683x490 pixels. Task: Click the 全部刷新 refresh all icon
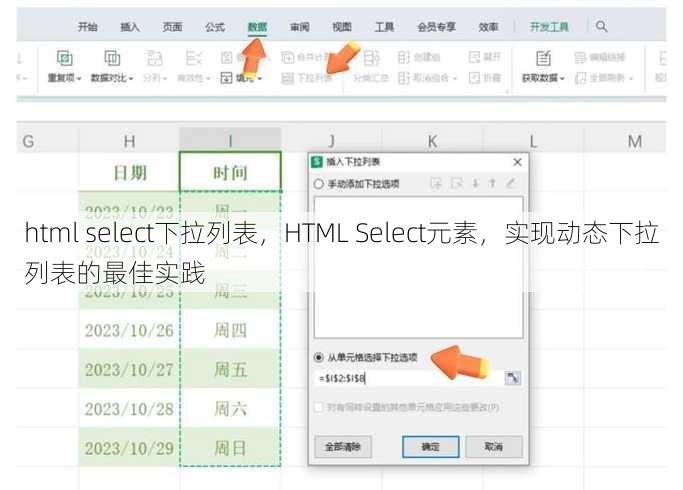(x=580, y=78)
